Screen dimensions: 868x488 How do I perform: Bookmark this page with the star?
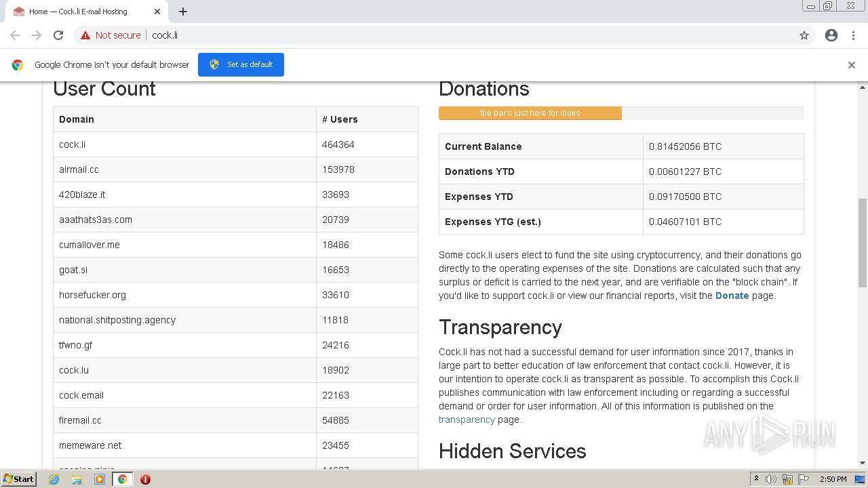(x=804, y=35)
